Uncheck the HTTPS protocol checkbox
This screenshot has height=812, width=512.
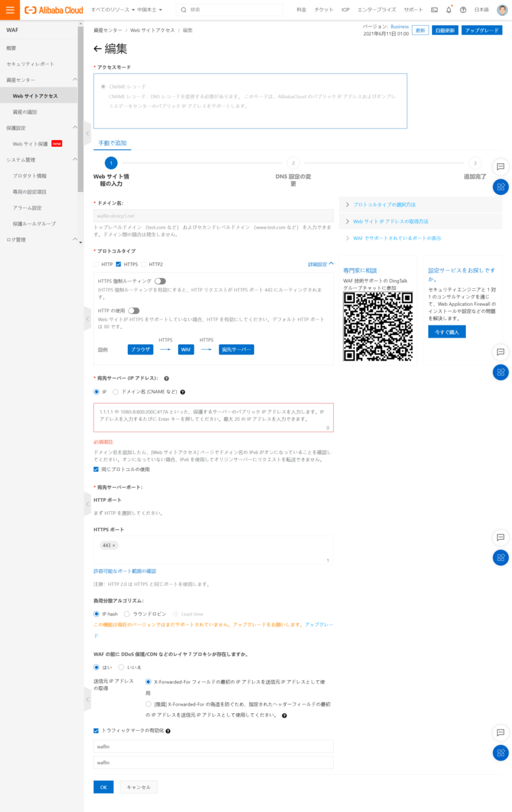119,264
